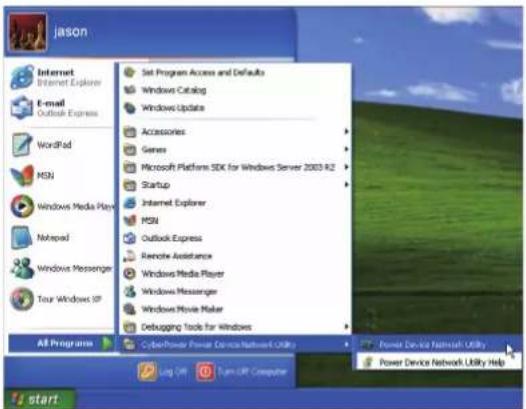Open Internet Explorer pinned icon

22,77
